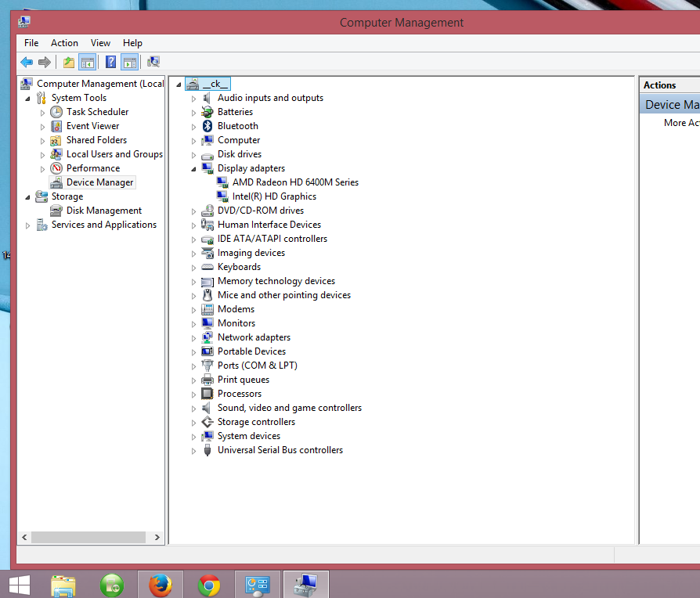The height and width of the screenshot is (598, 700).
Task: Open the View menu
Action: click(x=100, y=43)
